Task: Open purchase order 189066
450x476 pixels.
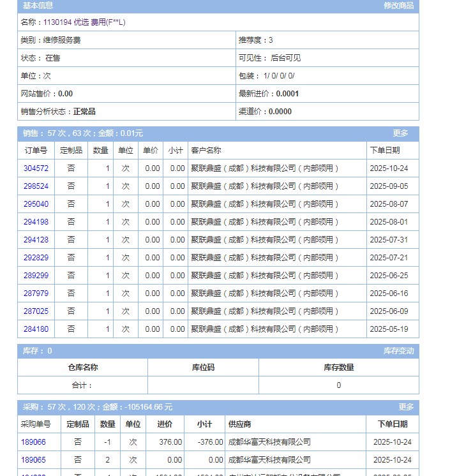Action: pos(33,442)
